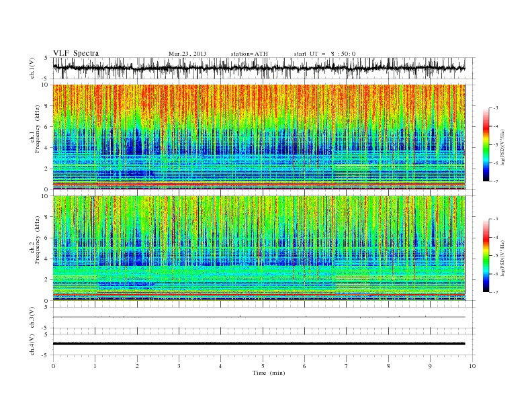Click the "-3" tick on the ch.1 colorbar

click(496, 108)
